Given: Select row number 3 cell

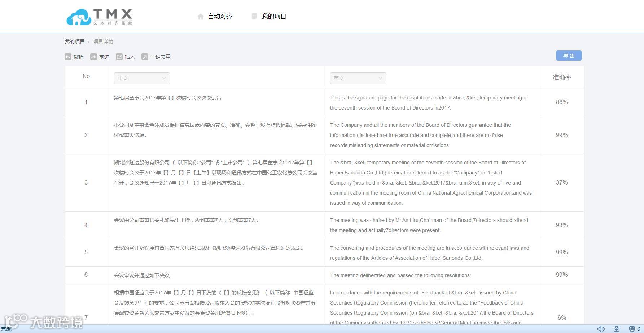Looking at the screenshot, I should click(x=86, y=182).
